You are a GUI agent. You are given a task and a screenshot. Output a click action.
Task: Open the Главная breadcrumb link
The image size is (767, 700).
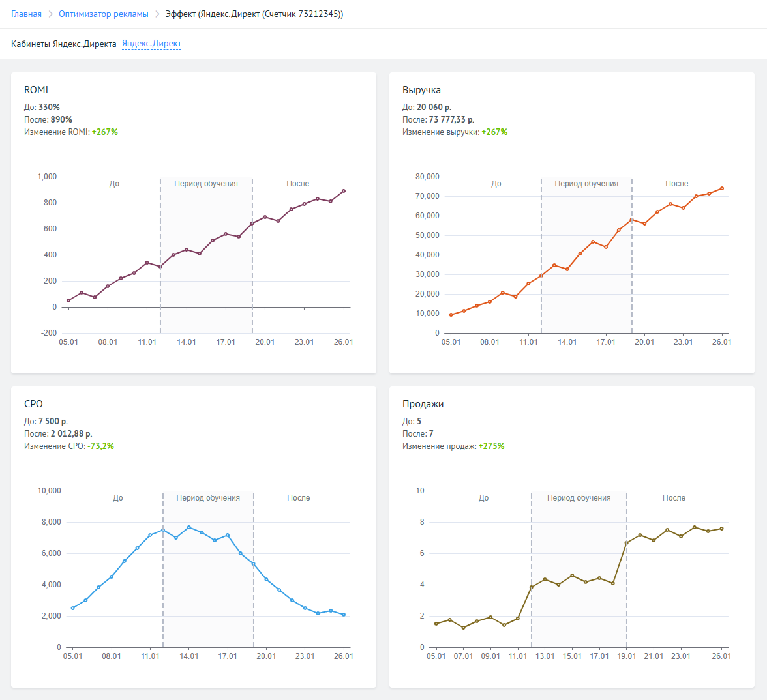coord(26,14)
